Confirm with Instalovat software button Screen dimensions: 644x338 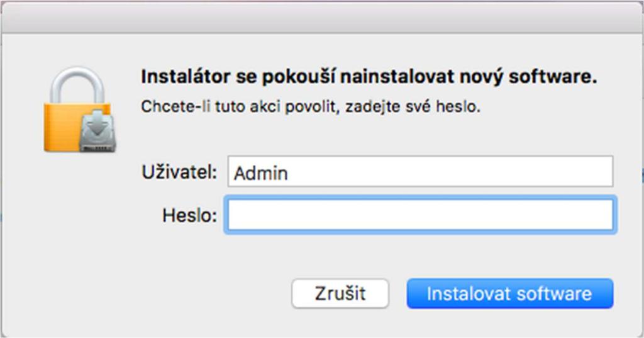[509, 293]
